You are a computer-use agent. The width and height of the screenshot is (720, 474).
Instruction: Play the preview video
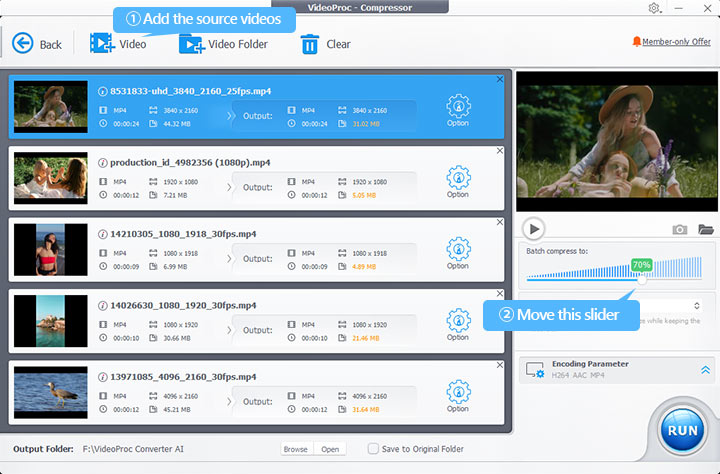point(534,228)
